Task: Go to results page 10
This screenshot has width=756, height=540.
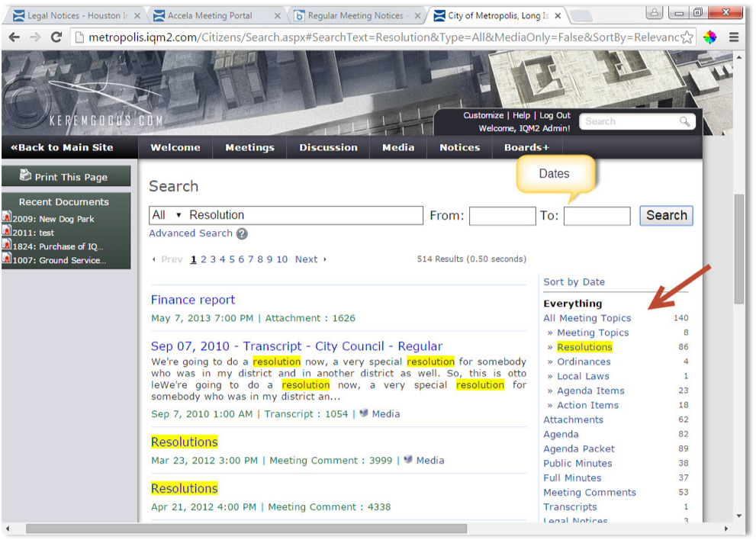Action: [x=282, y=259]
